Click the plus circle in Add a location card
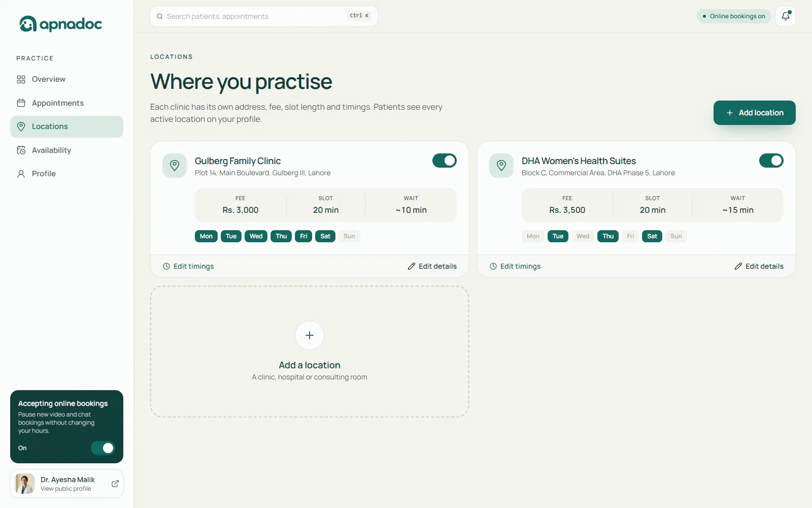 point(310,335)
